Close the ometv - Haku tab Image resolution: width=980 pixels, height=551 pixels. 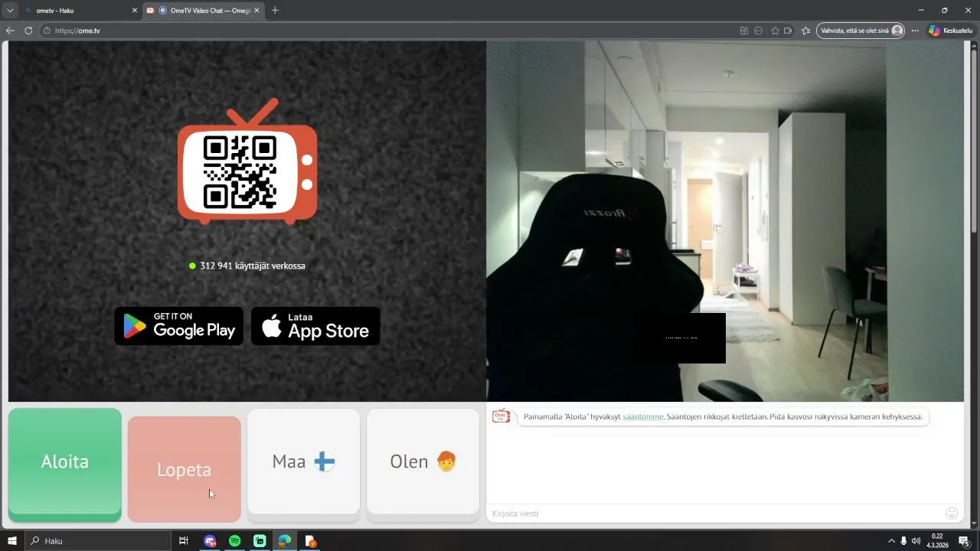click(135, 10)
